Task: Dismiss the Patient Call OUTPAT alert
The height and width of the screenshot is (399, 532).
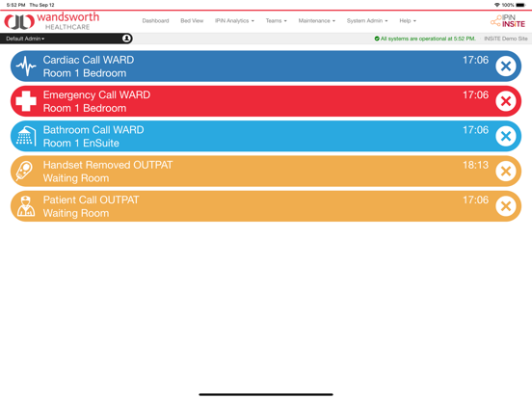Action: click(x=506, y=206)
